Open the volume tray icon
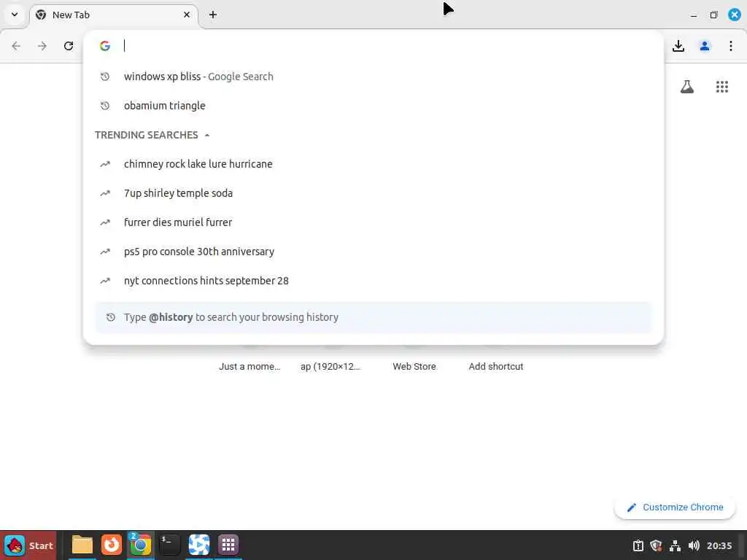The image size is (747, 560). (x=694, y=545)
